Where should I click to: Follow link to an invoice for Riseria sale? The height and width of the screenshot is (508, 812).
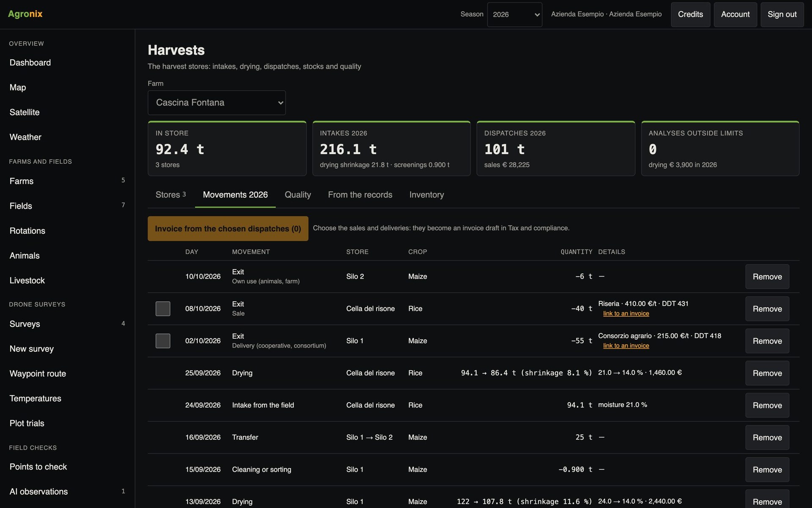click(626, 313)
